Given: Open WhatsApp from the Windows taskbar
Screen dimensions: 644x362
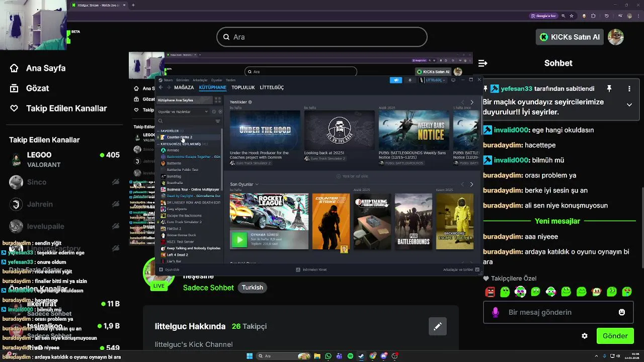Looking at the screenshot, I should (328, 356).
